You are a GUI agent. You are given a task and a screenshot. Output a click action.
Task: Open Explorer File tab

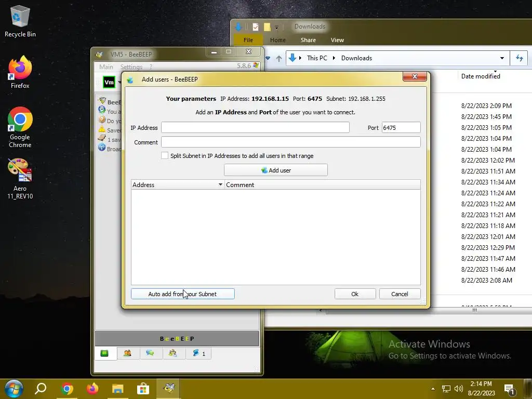coord(248,39)
